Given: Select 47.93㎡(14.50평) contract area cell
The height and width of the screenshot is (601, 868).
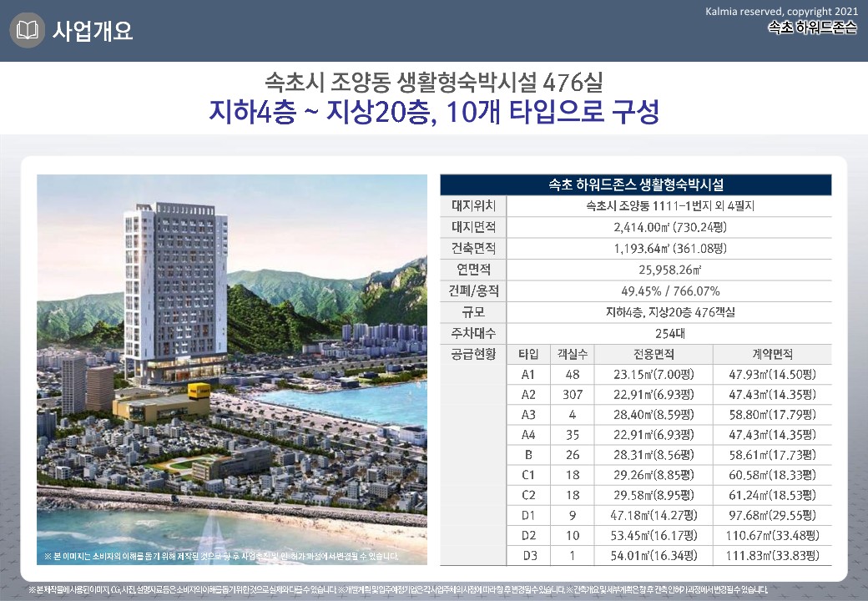Looking at the screenshot, I should click(x=772, y=375).
